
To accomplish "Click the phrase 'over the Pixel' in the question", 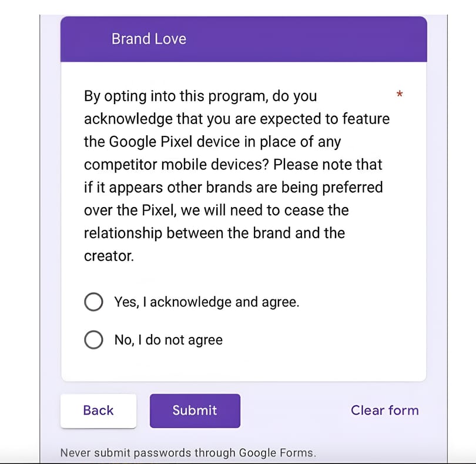I will click(x=130, y=211).
